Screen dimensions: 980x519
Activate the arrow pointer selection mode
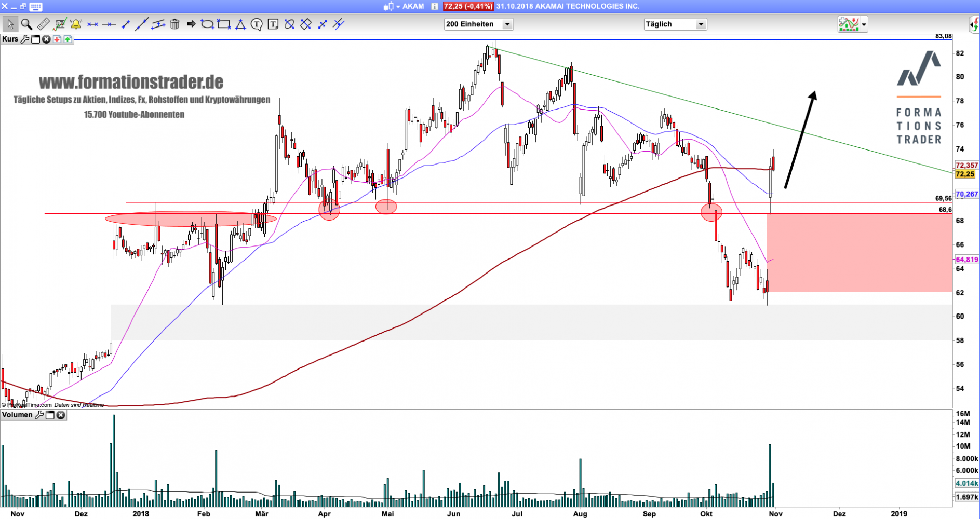(x=10, y=24)
